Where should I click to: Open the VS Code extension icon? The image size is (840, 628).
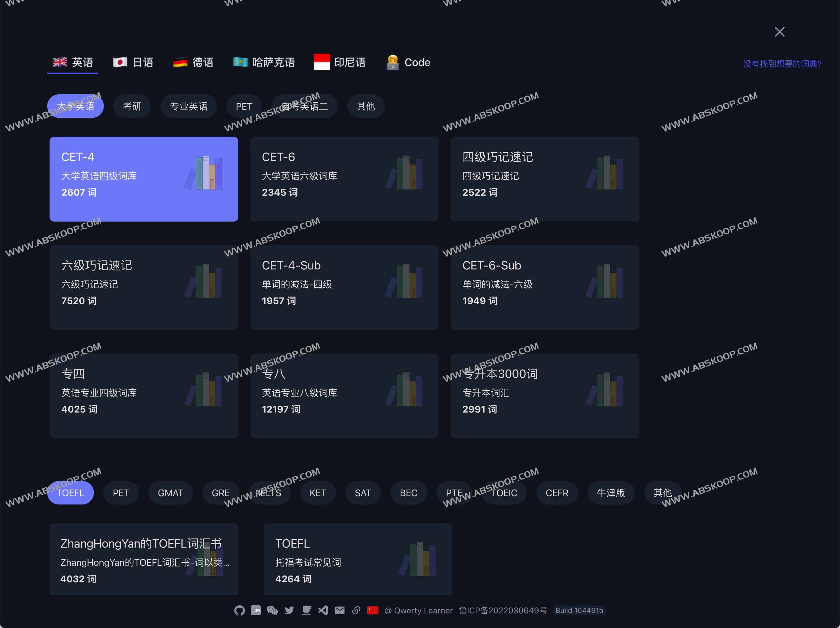[323, 610]
